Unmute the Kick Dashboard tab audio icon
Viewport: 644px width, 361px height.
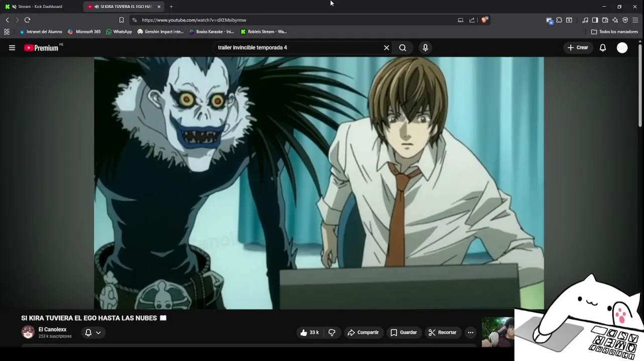pyautogui.click(x=14, y=7)
